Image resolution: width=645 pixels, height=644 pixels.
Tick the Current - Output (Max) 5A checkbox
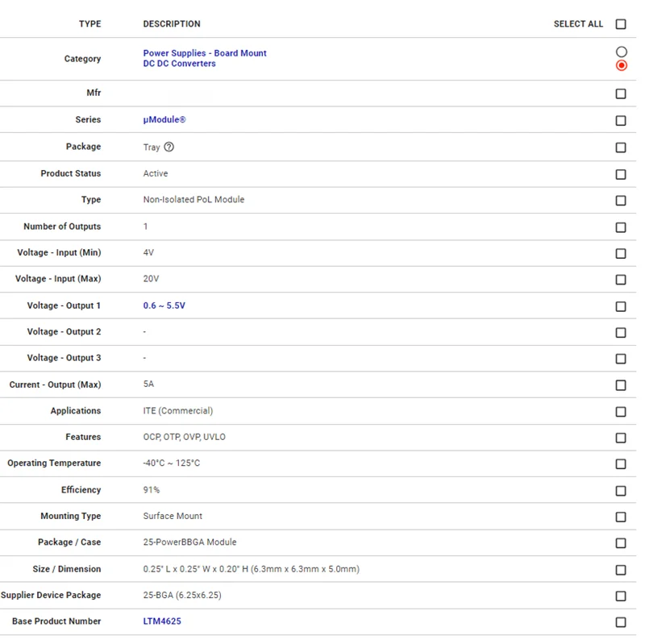click(621, 385)
